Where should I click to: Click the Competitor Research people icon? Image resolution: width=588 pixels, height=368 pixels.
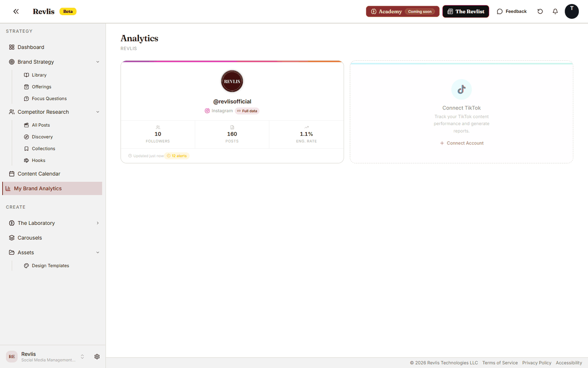click(12, 112)
